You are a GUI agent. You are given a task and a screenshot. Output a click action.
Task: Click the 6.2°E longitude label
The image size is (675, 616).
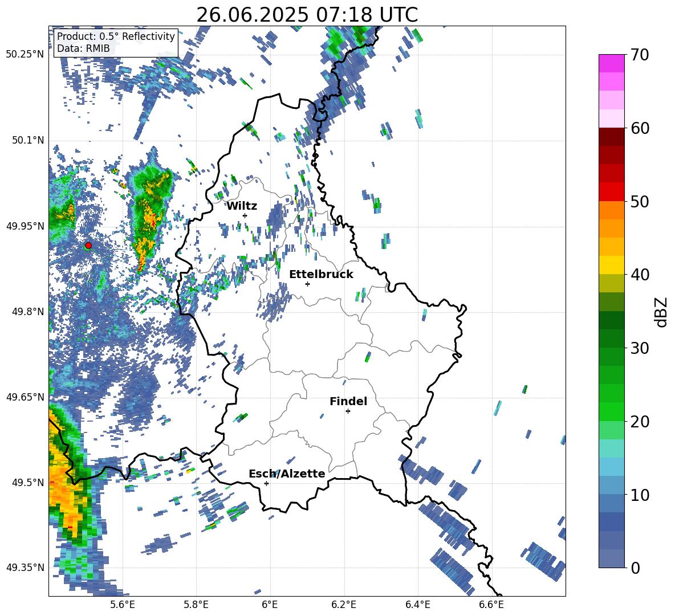coord(344,605)
